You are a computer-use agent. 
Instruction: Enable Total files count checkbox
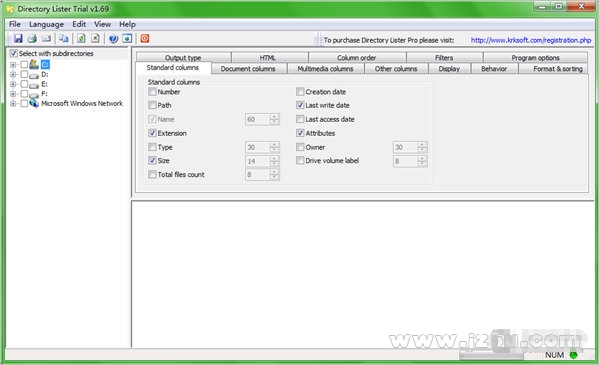(152, 174)
